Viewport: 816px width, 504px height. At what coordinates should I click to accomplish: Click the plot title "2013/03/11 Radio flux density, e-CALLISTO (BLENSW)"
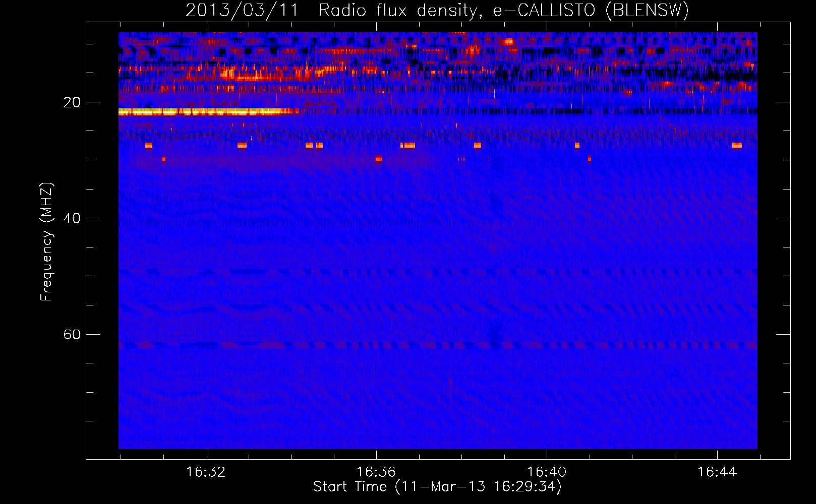437,10
